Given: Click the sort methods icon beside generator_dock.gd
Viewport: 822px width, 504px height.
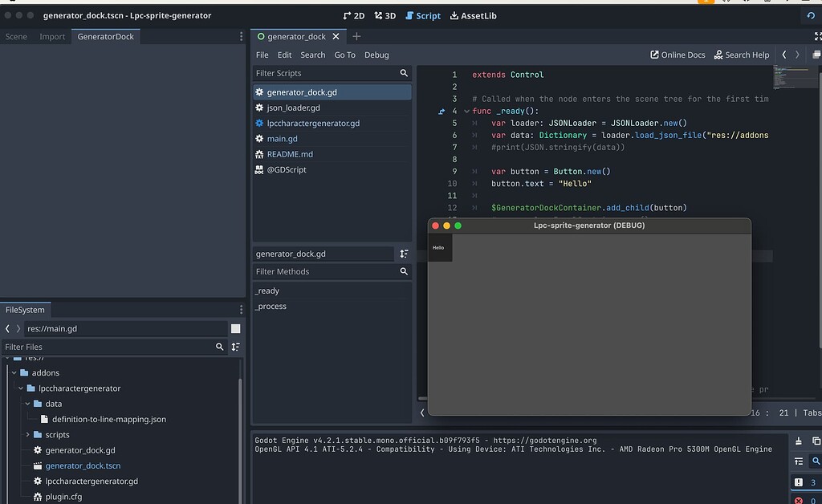Looking at the screenshot, I should (404, 254).
